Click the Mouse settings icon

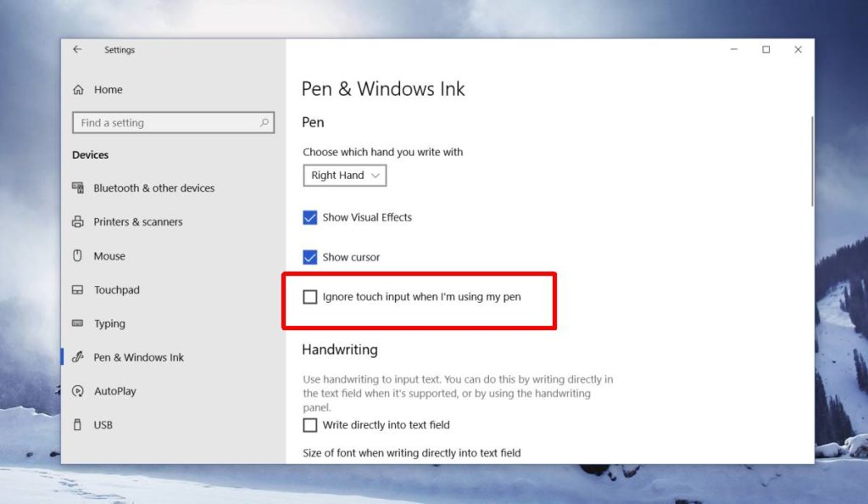[78, 255]
